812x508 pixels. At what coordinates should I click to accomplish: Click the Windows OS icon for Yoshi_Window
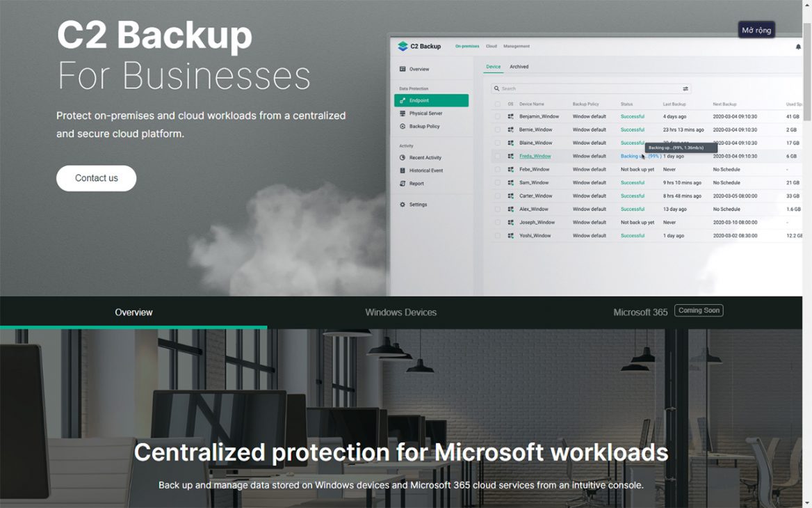[x=510, y=235]
